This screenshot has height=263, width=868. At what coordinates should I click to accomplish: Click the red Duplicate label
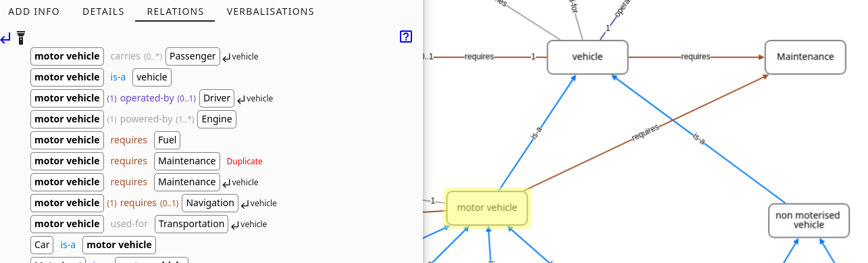pyautogui.click(x=245, y=162)
